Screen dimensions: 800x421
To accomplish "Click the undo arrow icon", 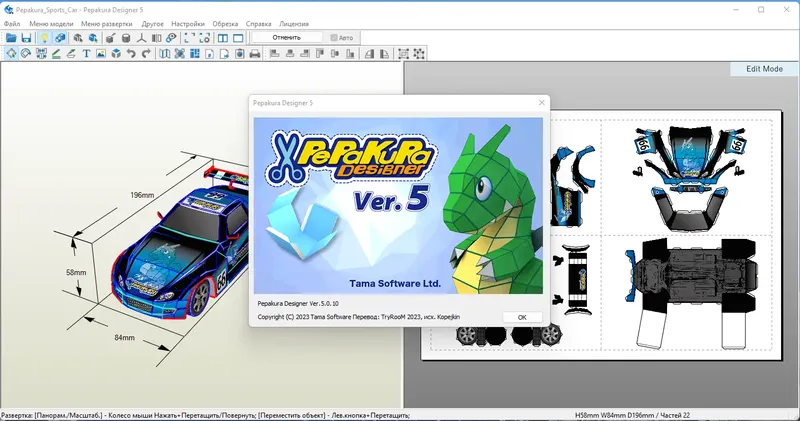I will [x=131, y=54].
